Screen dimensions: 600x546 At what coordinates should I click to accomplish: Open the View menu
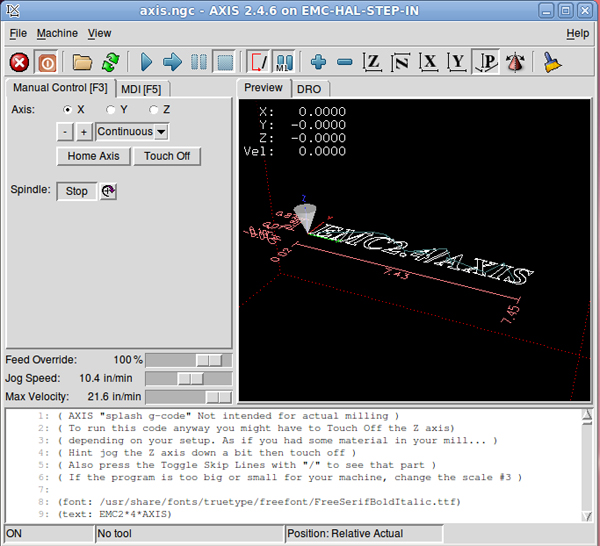tap(99, 33)
